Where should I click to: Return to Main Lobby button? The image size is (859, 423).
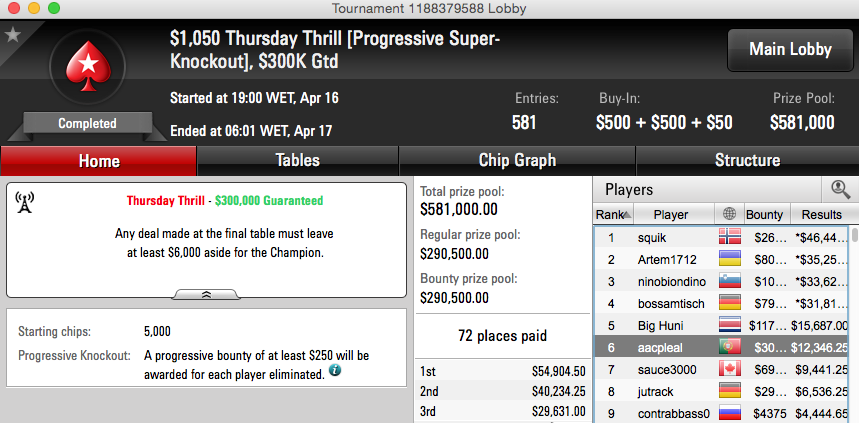790,50
